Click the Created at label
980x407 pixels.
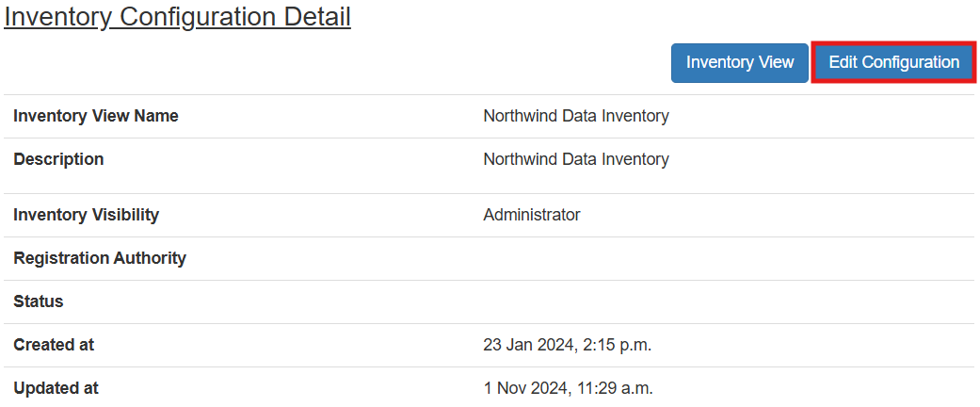(54, 345)
